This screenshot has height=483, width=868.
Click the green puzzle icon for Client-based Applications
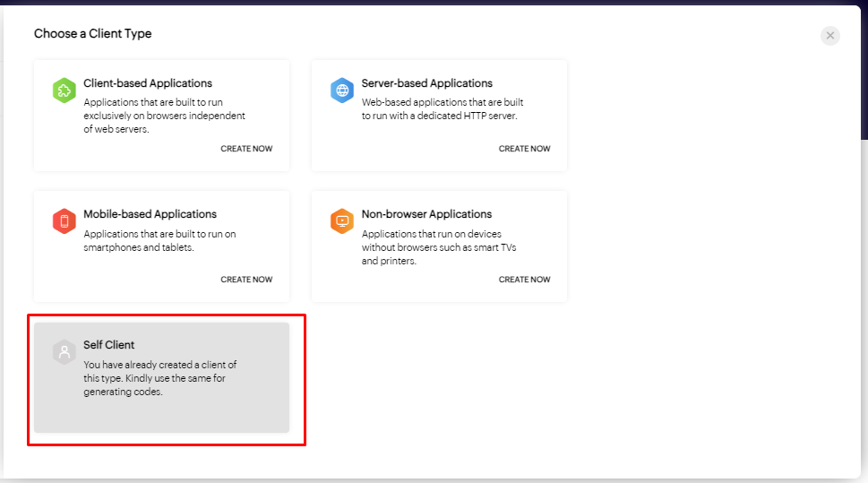64,91
